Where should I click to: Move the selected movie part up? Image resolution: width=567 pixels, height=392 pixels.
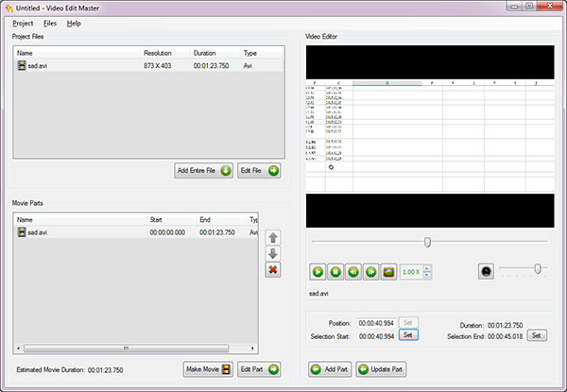pyautogui.click(x=273, y=238)
